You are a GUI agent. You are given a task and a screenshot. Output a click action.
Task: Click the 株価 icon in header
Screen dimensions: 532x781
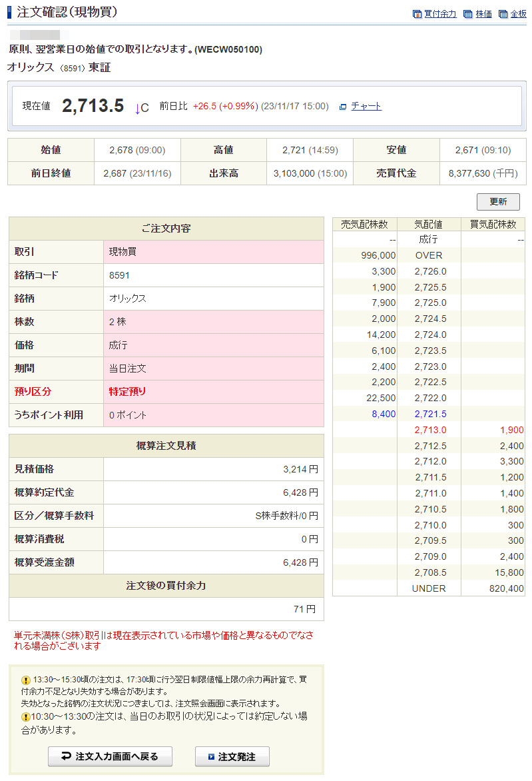point(467,14)
